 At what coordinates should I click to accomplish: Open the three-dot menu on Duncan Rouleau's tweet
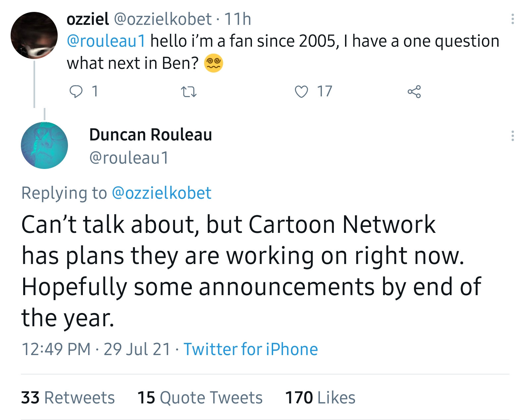tap(512, 136)
